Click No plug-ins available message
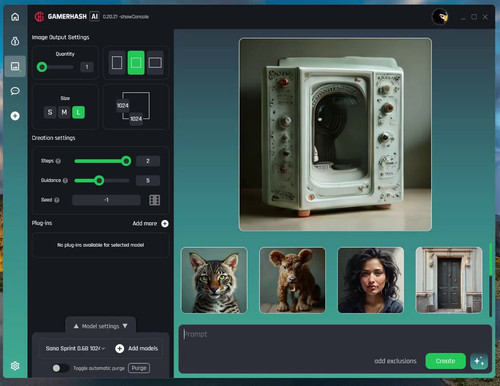The height and width of the screenshot is (386, 500). pyautogui.click(x=100, y=245)
